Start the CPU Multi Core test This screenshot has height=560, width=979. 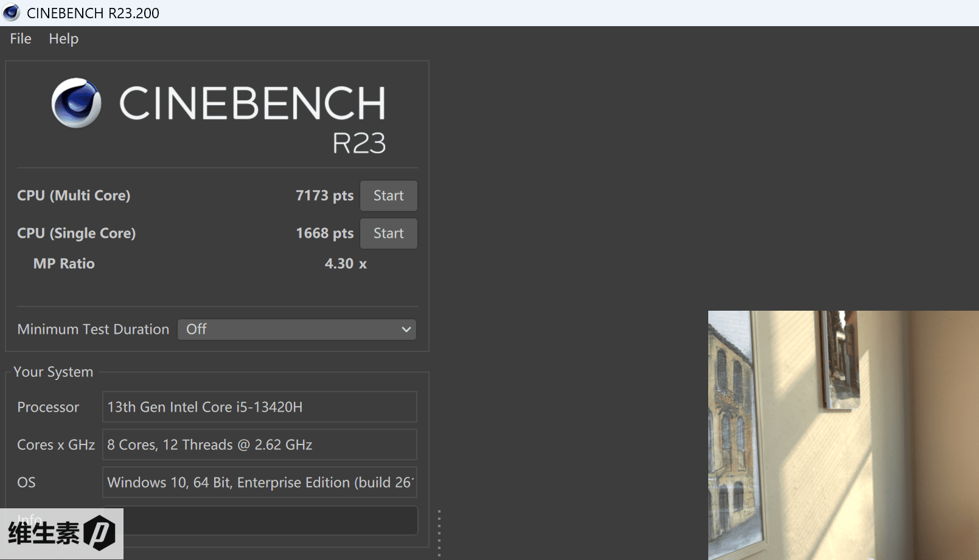click(388, 196)
